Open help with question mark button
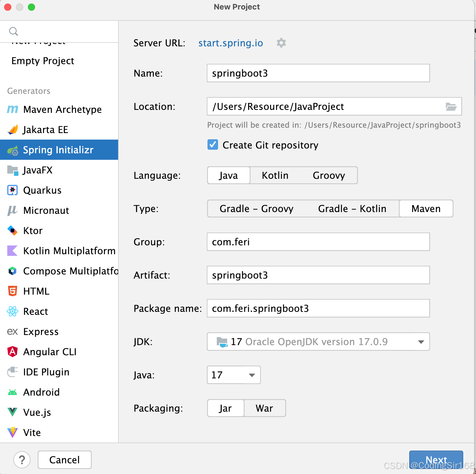Viewport: 476px width, 474px height. click(x=22, y=460)
